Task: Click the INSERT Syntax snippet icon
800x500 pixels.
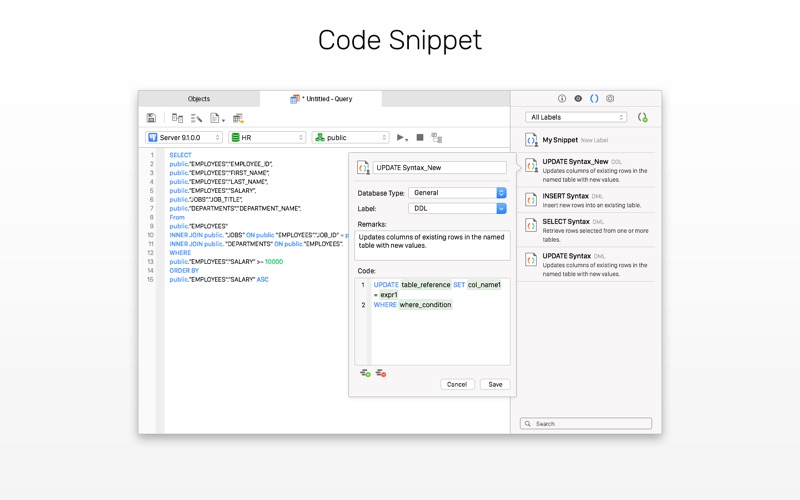Action: 531,199
